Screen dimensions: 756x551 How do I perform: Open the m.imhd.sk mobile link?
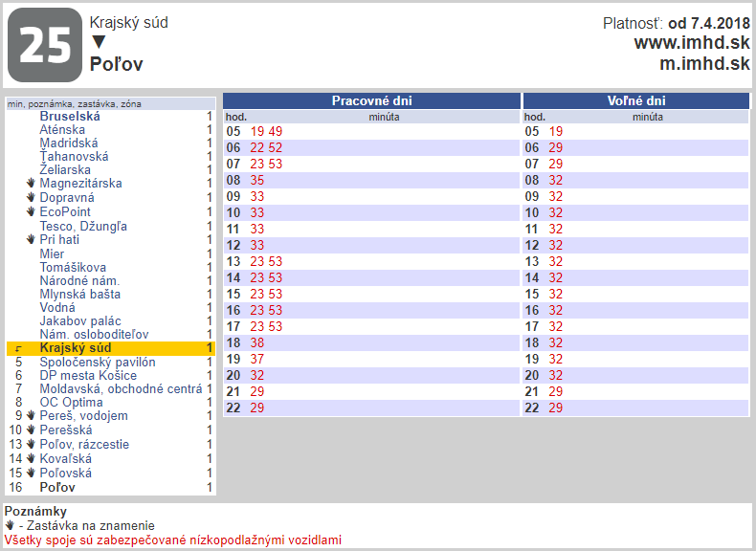pyautogui.click(x=704, y=63)
